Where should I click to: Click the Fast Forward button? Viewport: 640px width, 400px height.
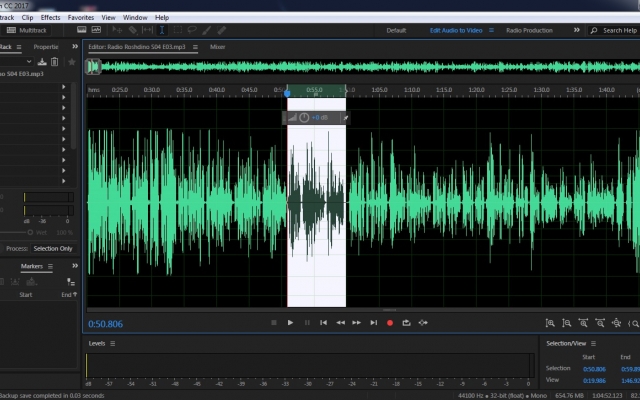pos(356,322)
